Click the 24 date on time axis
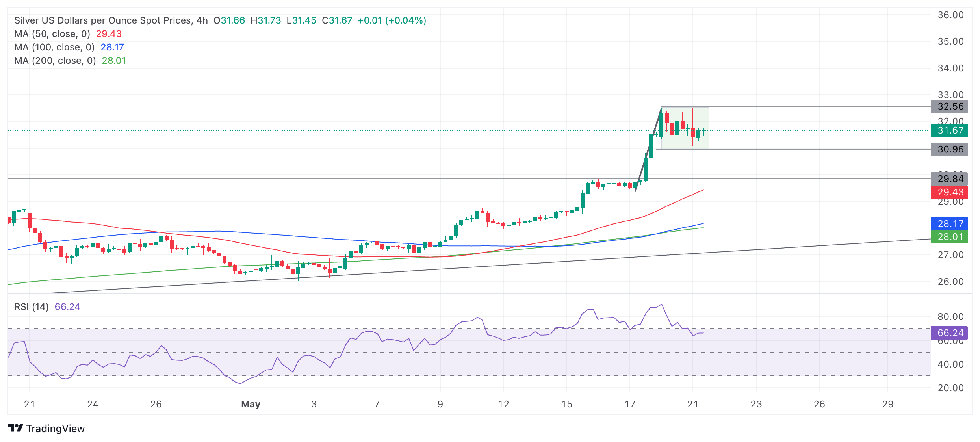 (93, 404)
